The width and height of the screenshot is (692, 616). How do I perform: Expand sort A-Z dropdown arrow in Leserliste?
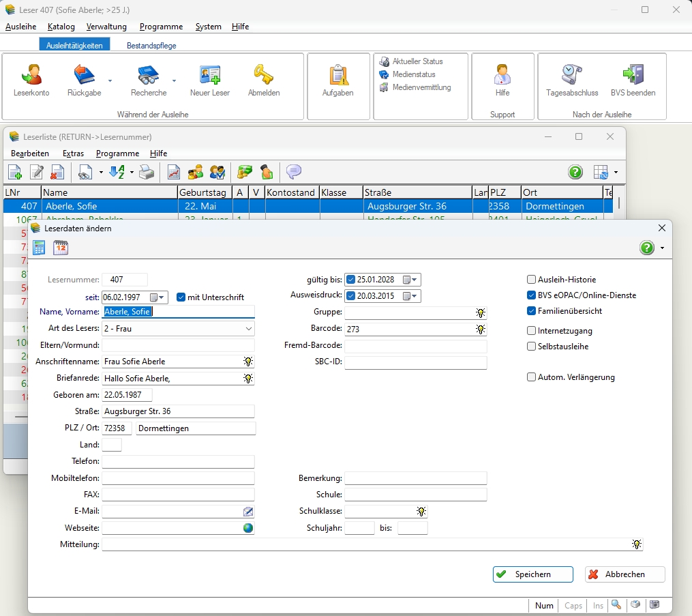click(x=132, y=172)
